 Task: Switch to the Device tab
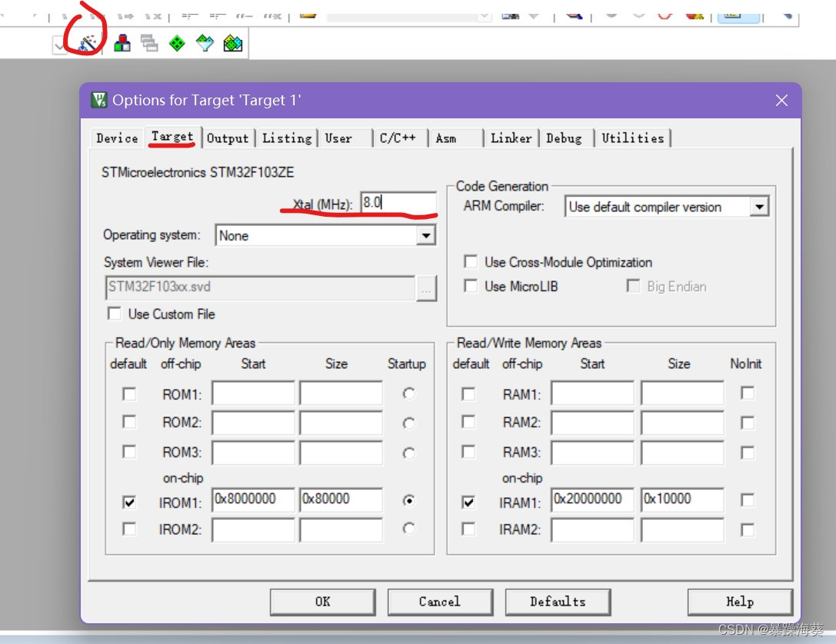[x=117, y=138]
